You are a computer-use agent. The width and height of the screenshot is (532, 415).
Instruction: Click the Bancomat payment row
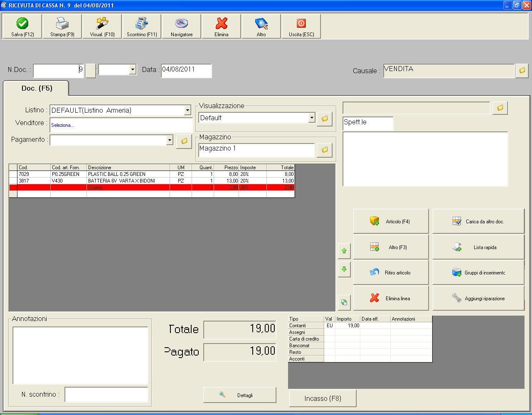(360, 346)
